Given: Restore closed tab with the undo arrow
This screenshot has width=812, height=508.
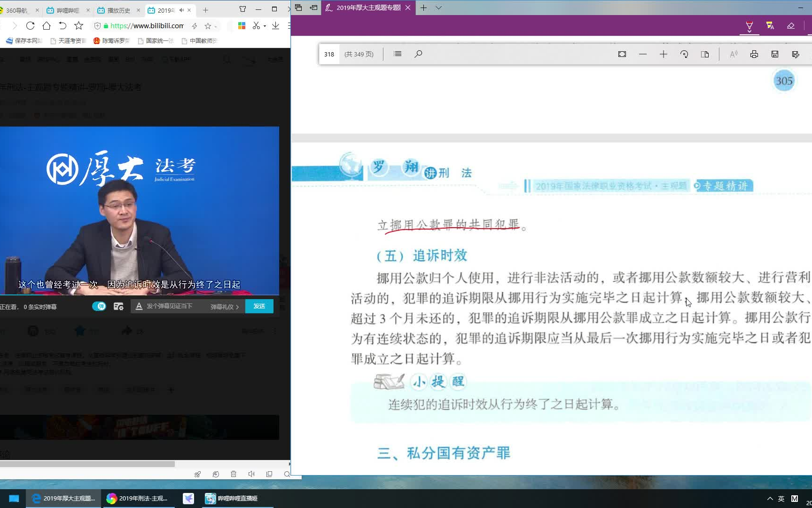Looking at the screenshot, I should 62,25.
